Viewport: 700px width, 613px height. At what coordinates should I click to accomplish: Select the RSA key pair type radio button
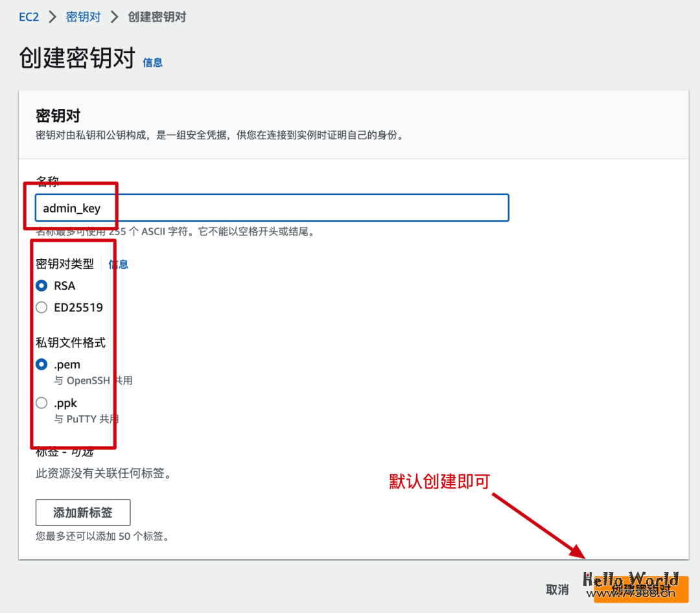point(40,286)
